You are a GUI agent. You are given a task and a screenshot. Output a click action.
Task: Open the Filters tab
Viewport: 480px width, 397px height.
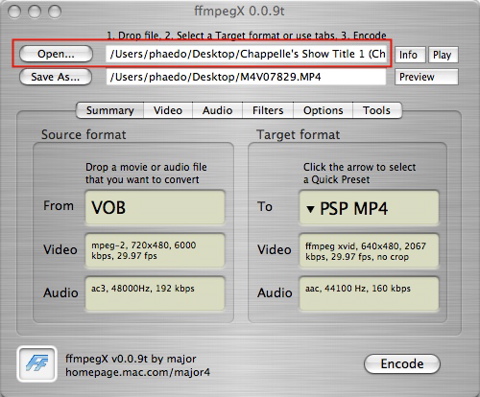pos(268,110)
